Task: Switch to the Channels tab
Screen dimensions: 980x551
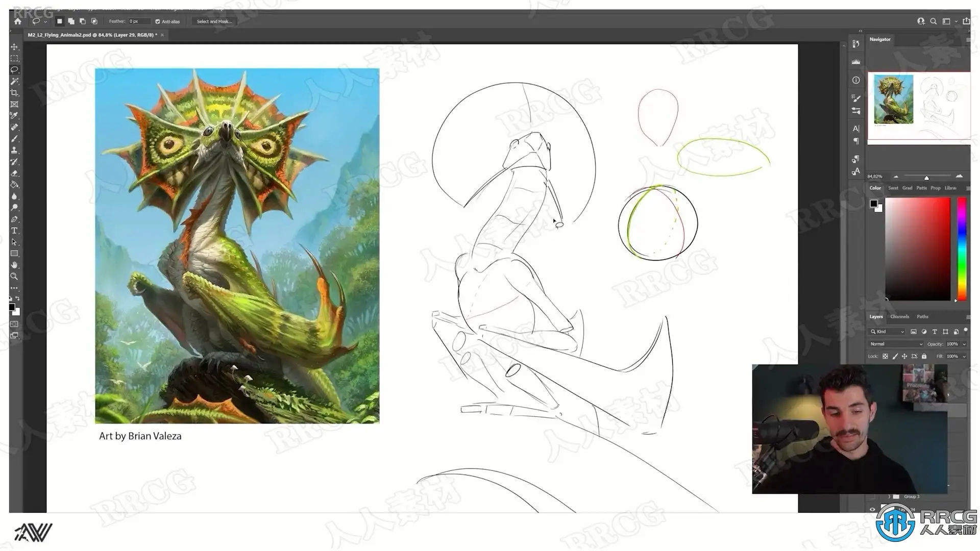Action: (899, 317)
